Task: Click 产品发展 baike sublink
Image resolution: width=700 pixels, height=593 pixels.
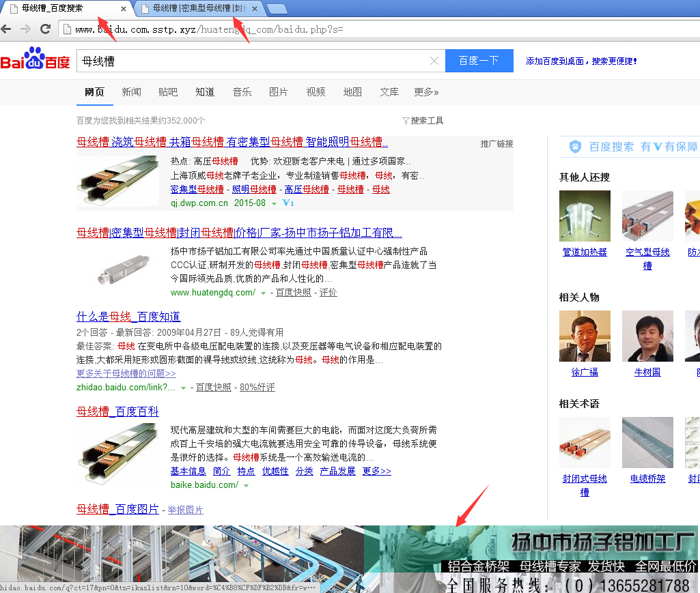Action: pos(337,471)
